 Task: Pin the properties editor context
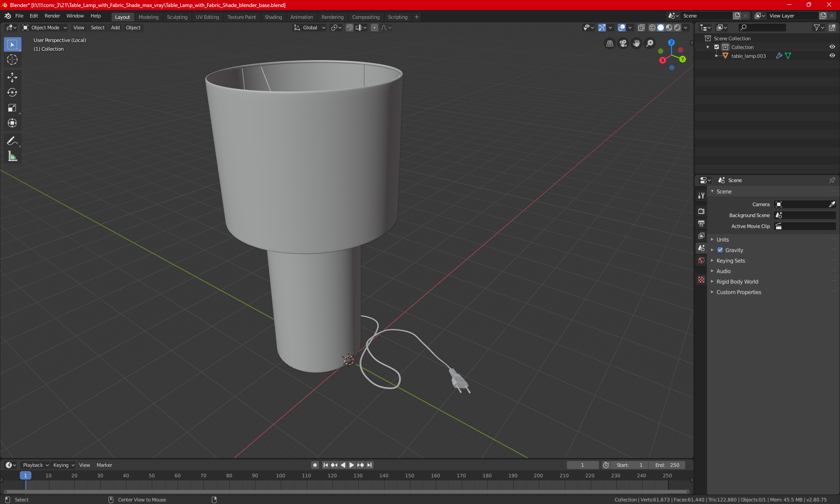click(x=832, y=180)
